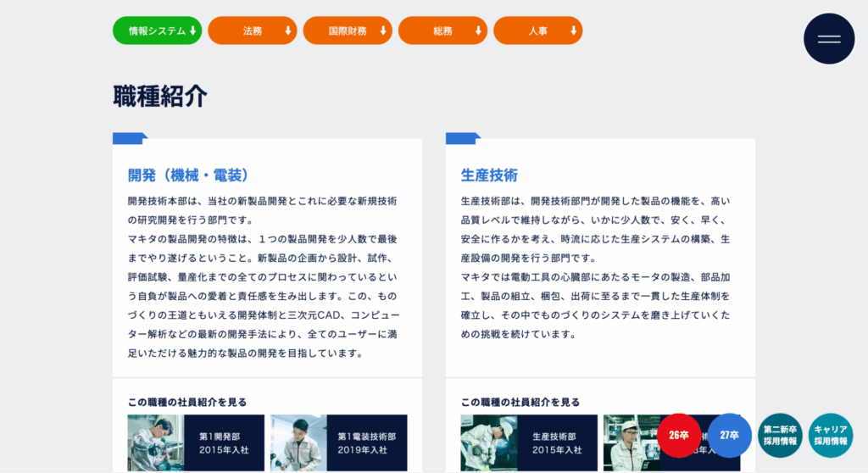Click the blue 27卒 circle button
Viewport: 868px width, 473px height.
pyautogui.click(x=729, y=435)
